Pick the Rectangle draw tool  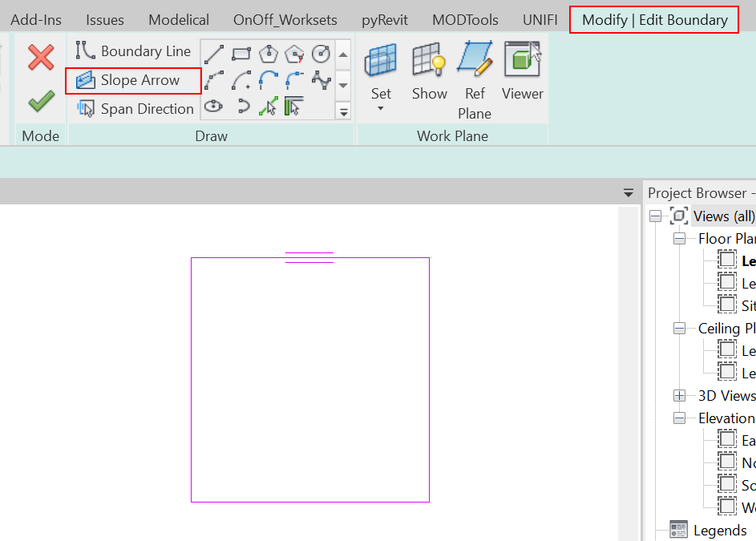pyautogui.click(x=241, y=54)
